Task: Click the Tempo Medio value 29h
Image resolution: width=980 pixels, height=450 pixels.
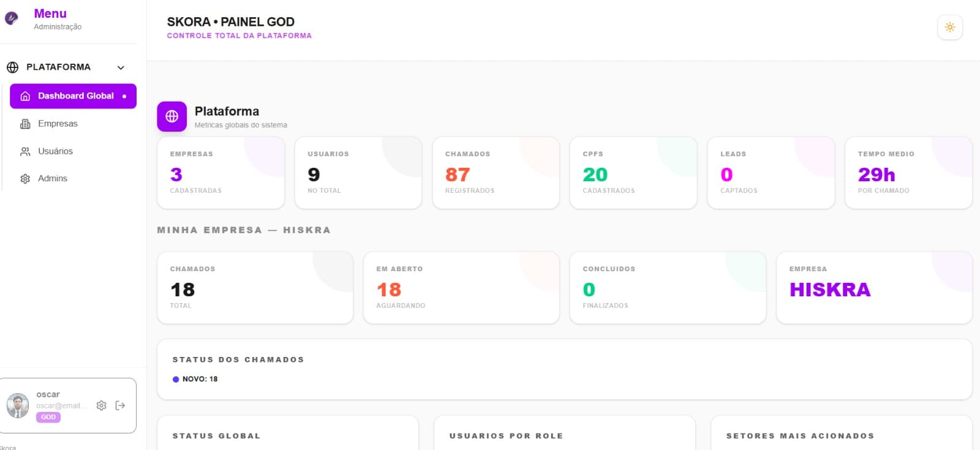Action: pos(876,174)
